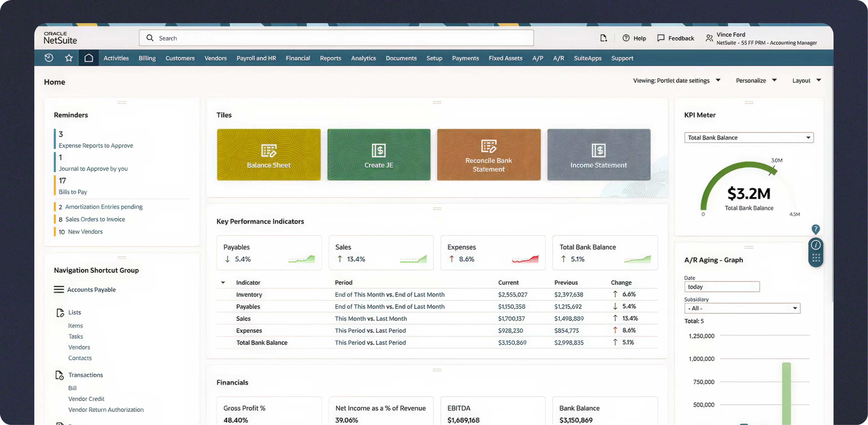
Task: Open the Total Bank Balance sparkline chart
Action: point(637,259)
